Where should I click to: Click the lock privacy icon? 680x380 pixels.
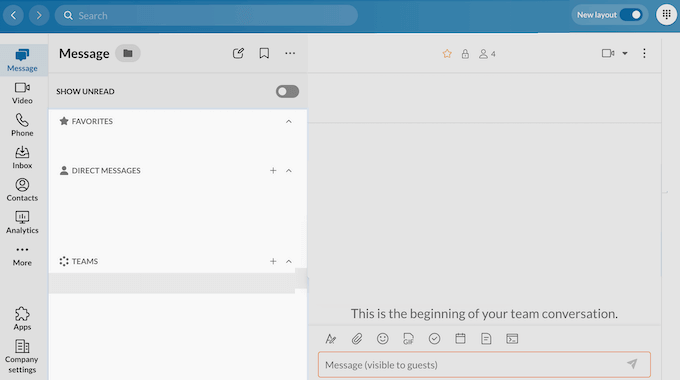point(465,54)
